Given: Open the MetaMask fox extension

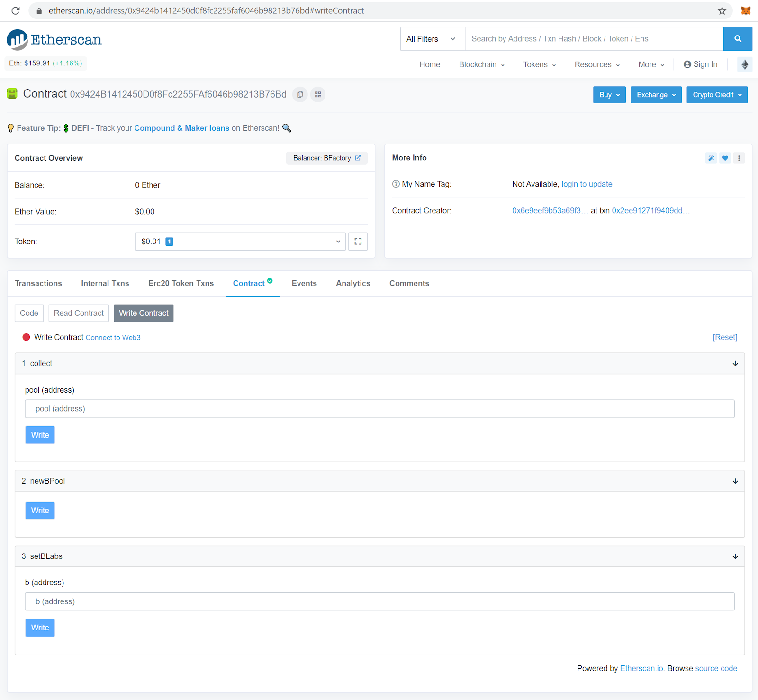Looking at the screenshot, I should [x=746, y=10].
